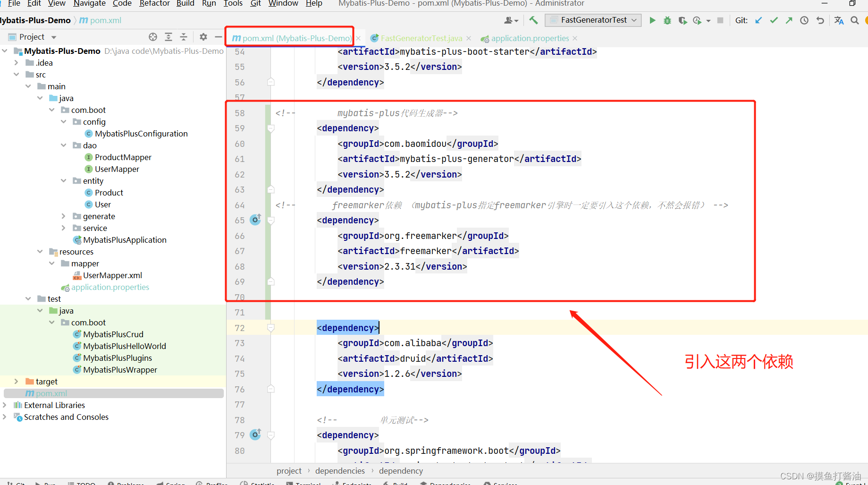The height and width of the screenshot is (485, 868).
Task: Expand the service package
Action: (x=64, y=228)
